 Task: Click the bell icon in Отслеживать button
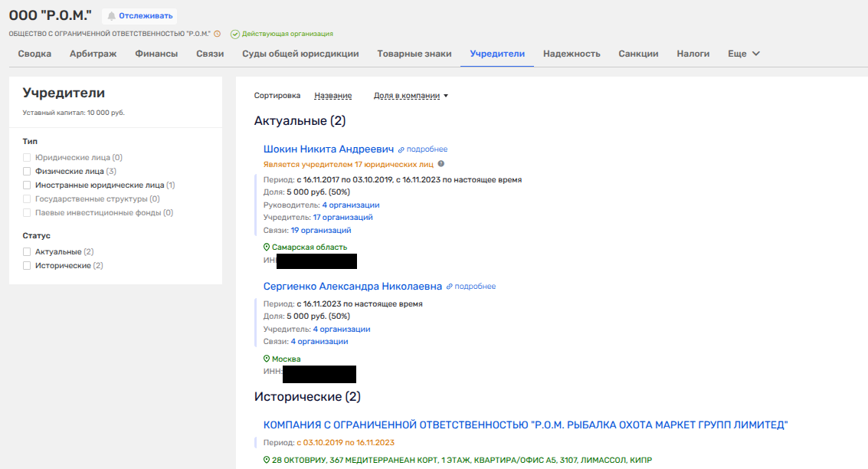pos(112,16)
